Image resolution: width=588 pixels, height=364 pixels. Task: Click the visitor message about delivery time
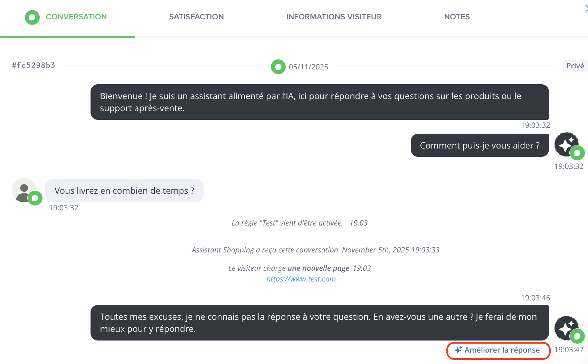(124, 191)
